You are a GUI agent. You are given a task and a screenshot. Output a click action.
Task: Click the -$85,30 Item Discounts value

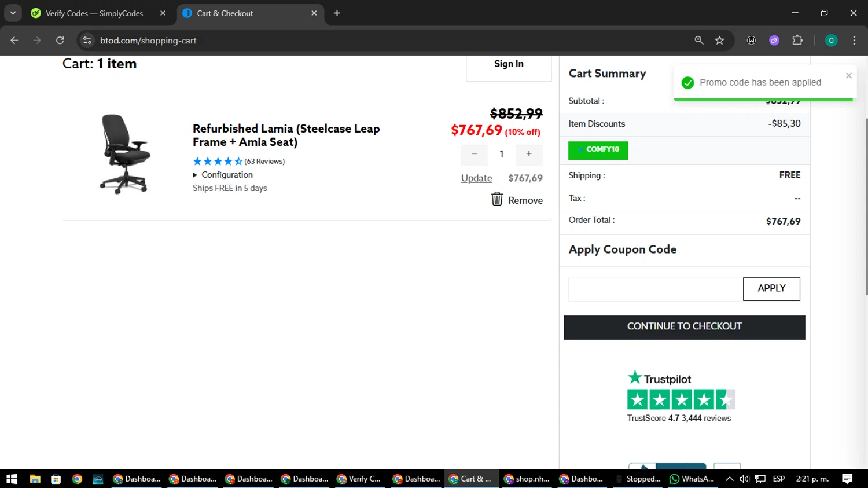(x=785, y=123)
